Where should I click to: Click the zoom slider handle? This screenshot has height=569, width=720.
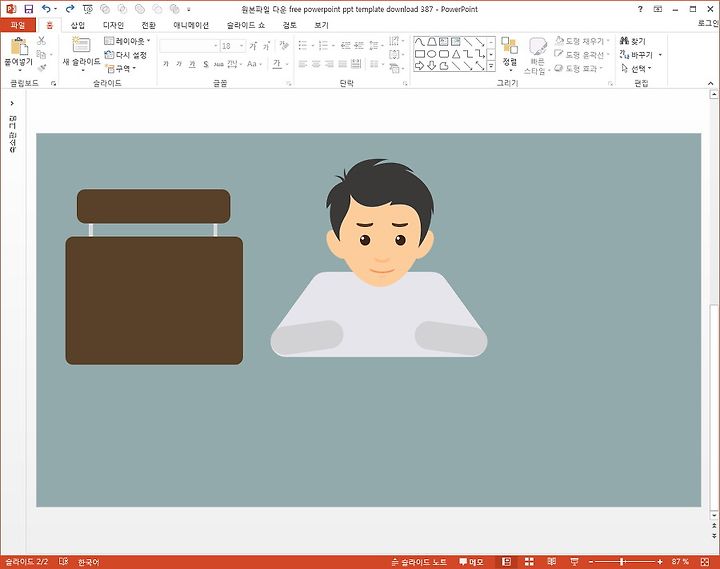622,562
